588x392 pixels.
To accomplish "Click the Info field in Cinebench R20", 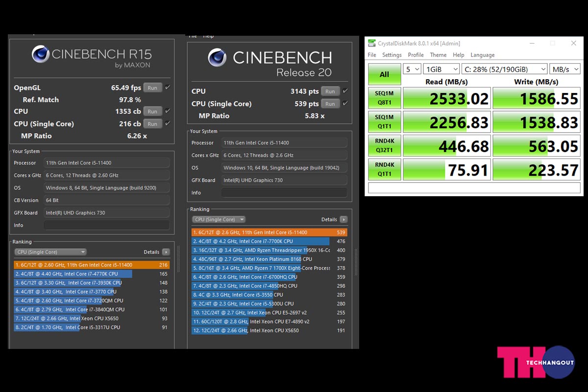I will [284, 193].
